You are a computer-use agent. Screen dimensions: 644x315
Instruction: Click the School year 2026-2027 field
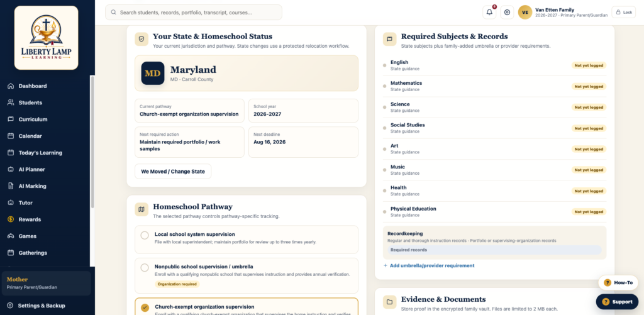(x=303, y=111)
